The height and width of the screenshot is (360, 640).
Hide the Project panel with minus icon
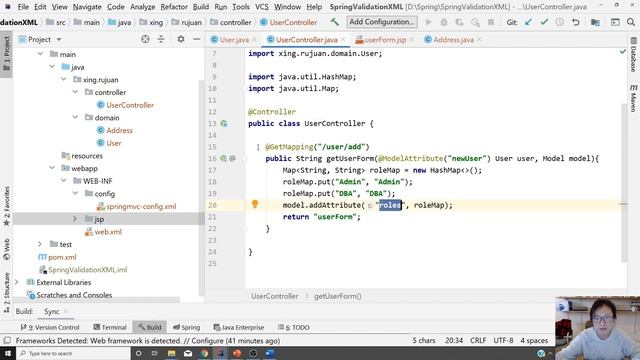pyautogui.click(x=196, y=39)
